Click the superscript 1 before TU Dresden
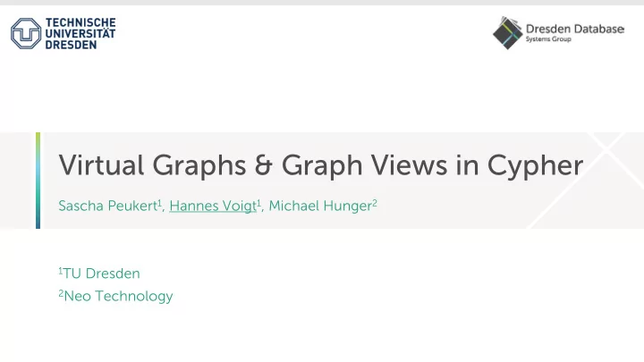The width and height of the screenshot is (644, 362). pos(61,270)
